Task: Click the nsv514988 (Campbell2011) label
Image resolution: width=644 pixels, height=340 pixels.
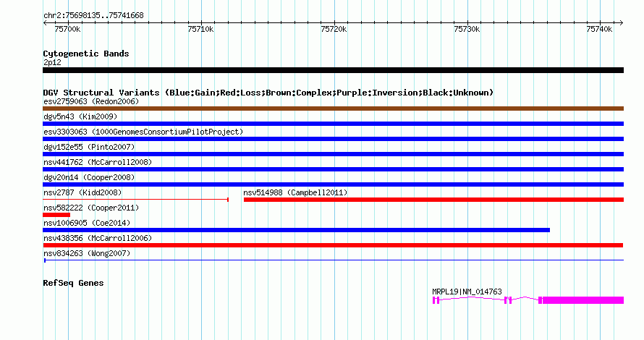Action: pos(295,192)
